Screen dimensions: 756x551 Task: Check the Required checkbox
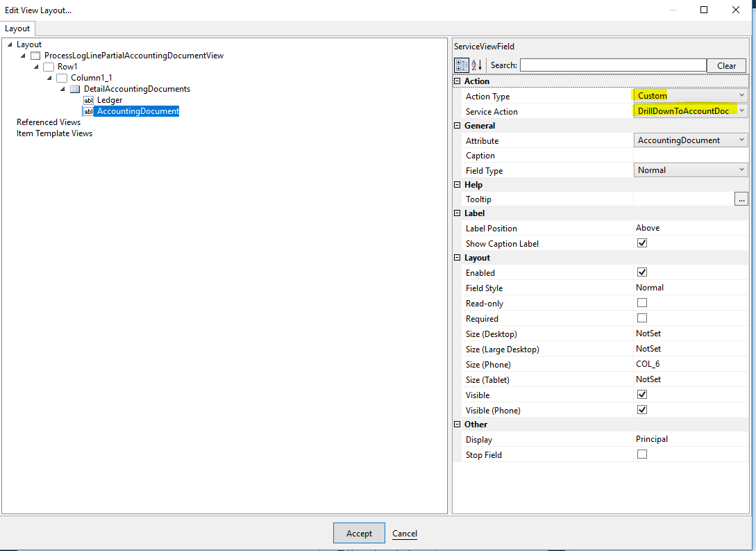coord(641,318)
